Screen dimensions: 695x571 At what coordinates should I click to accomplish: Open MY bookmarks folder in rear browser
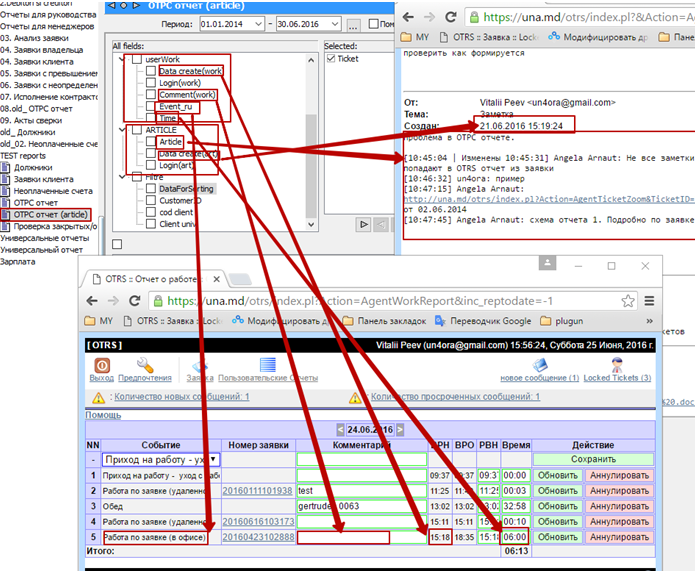coord(415,37)
